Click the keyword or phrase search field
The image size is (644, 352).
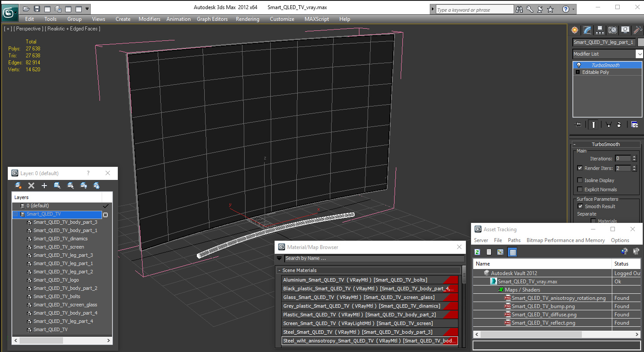(475, 10)
